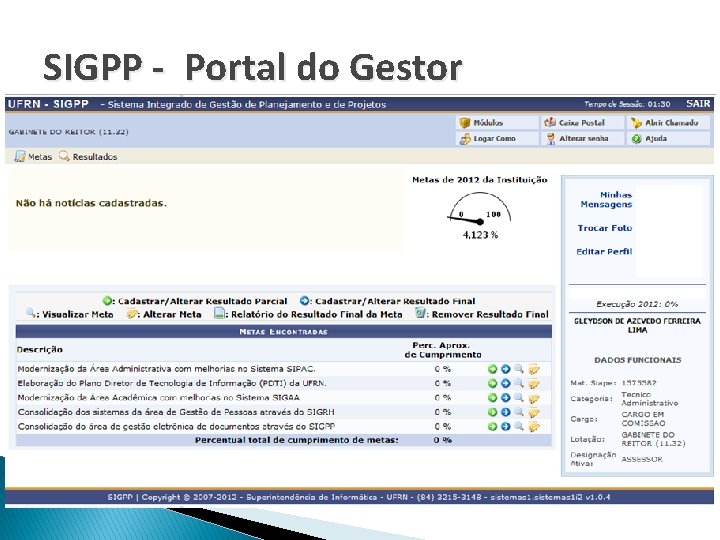This screenshot has height=540, width=720.
Task: Click SAIR to log out
Action: point(698,104)
